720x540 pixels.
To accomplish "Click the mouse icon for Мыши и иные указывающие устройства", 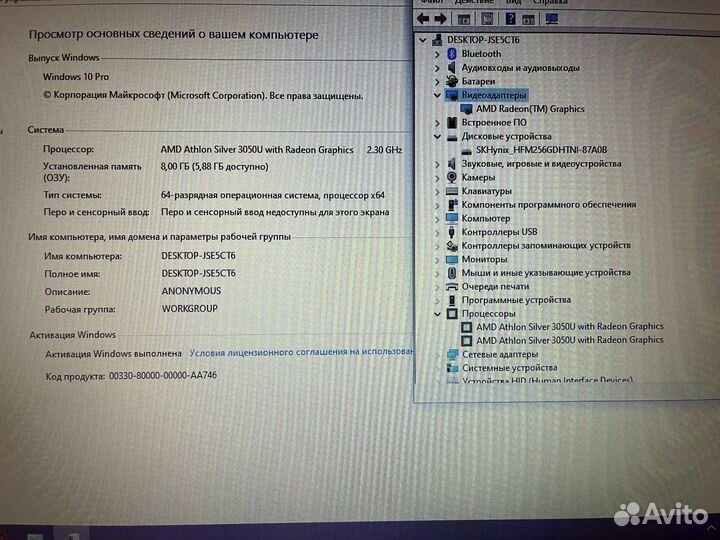I will point(452,273).
